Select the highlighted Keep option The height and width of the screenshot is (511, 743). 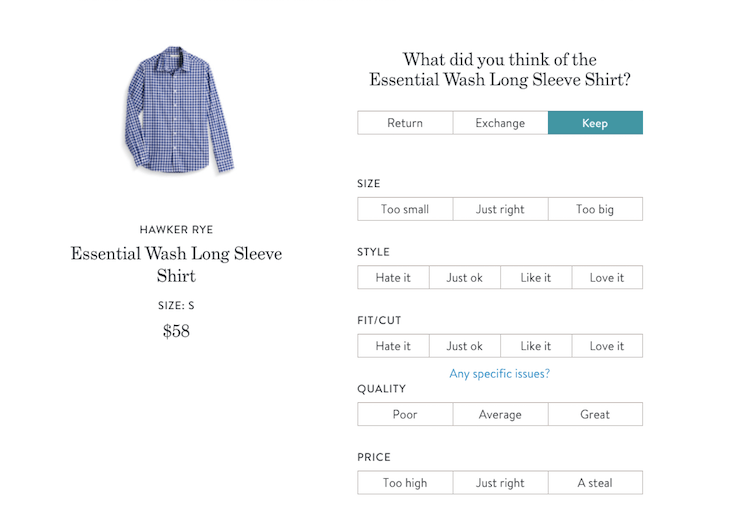pyautogui.click(x=595, y=123)
